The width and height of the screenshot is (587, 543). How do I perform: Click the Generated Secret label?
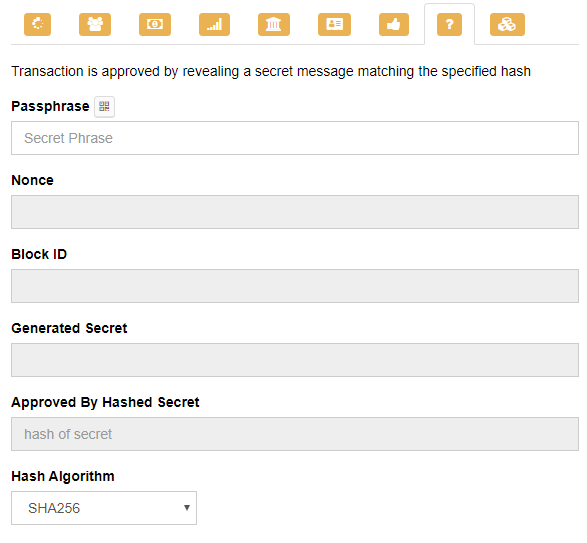(69, 328)
